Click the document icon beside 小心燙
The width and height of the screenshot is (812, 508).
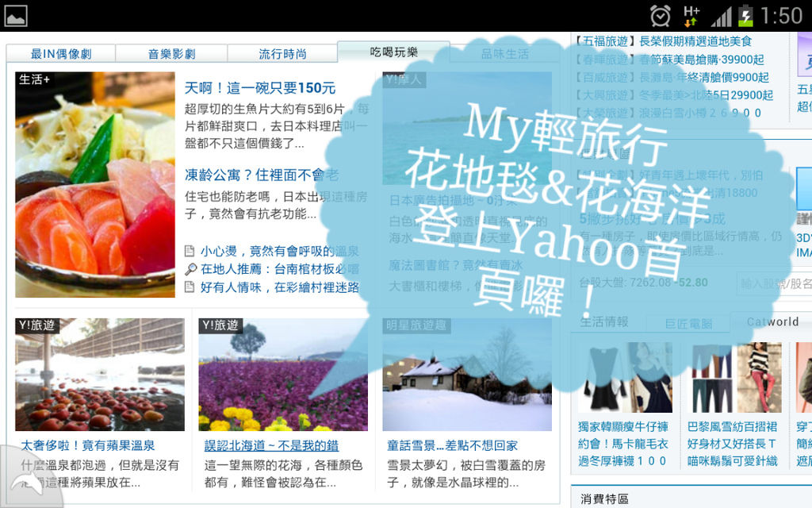(x=190, y=252)
